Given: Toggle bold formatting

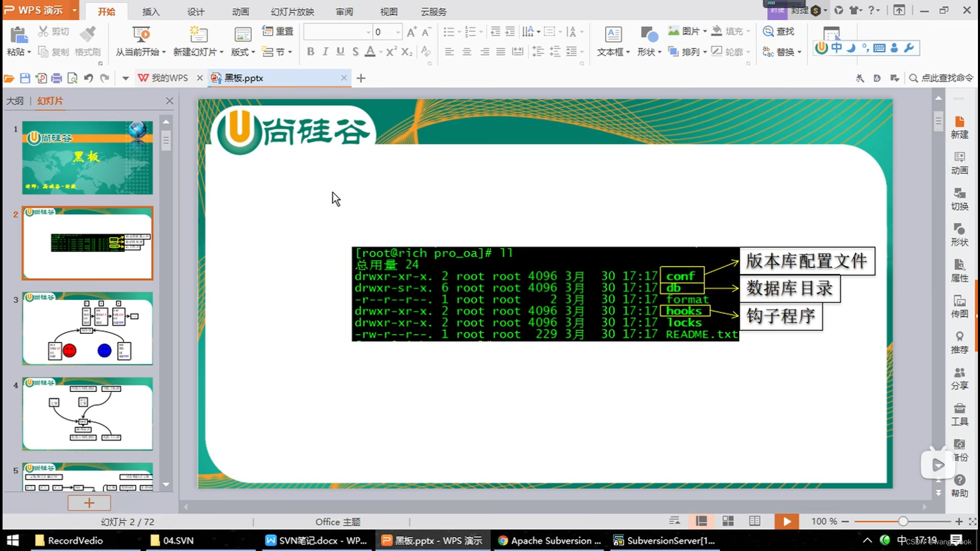Looking at the screenshot, I should pyautogui.click(x=310, y=52).
